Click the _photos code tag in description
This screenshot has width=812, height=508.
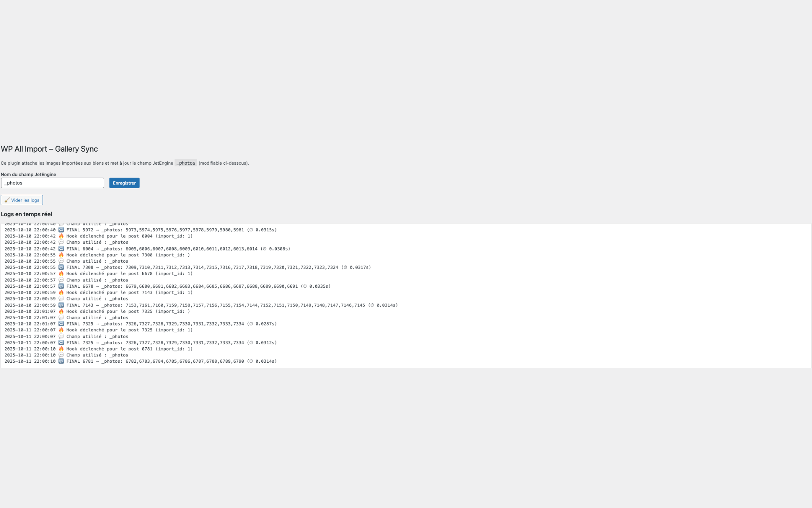pos(186,163)
